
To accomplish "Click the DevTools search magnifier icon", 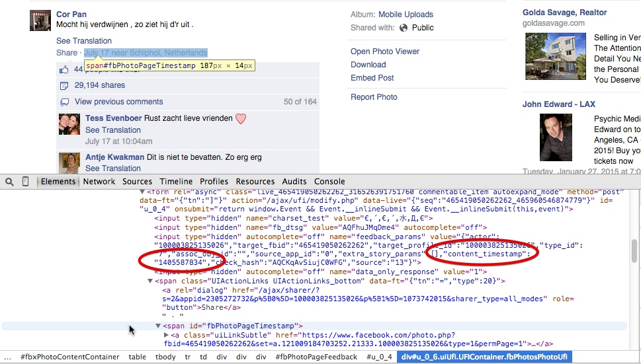I will pyautogui.click(x=9, y=182).
